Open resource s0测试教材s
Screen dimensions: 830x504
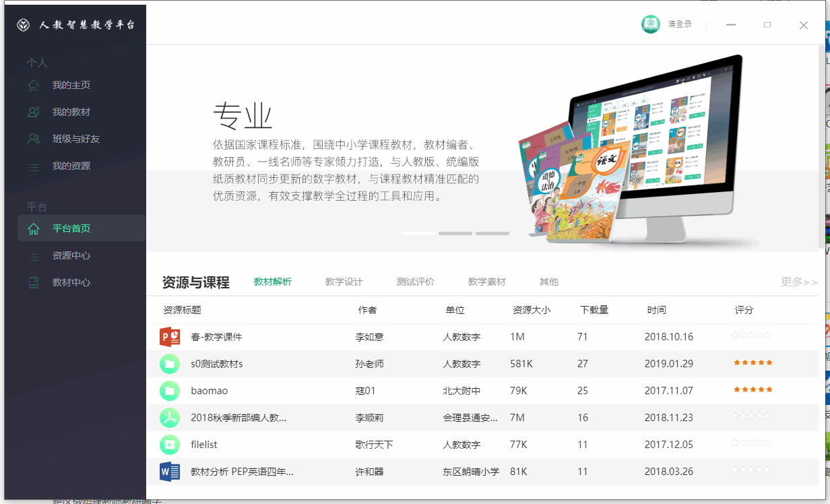tap(217, 364)
